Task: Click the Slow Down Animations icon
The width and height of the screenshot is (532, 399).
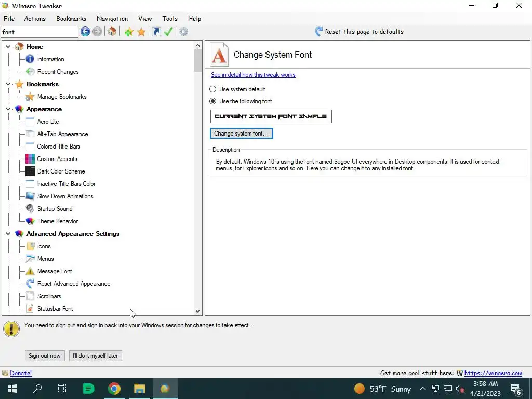Action: (30, 196)
